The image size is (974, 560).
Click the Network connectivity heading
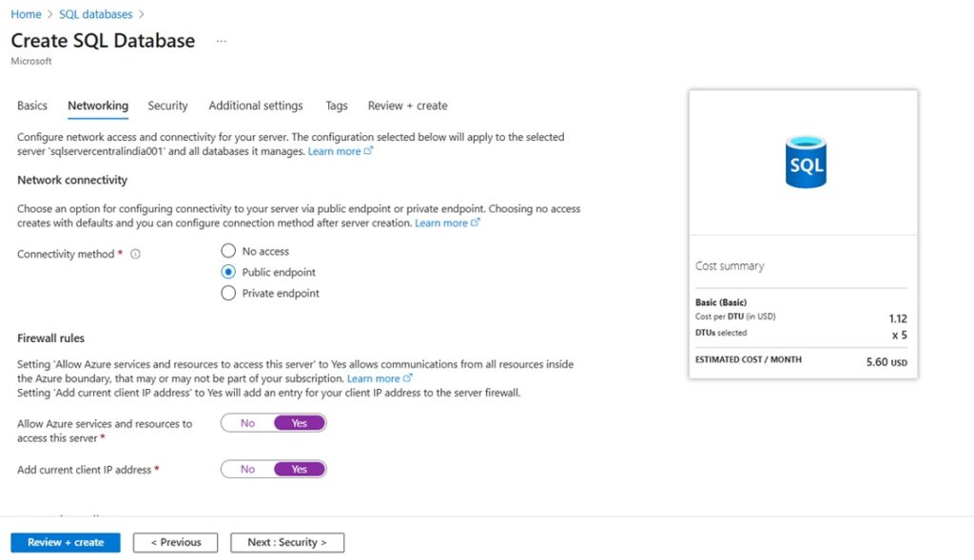click(72, 180)
